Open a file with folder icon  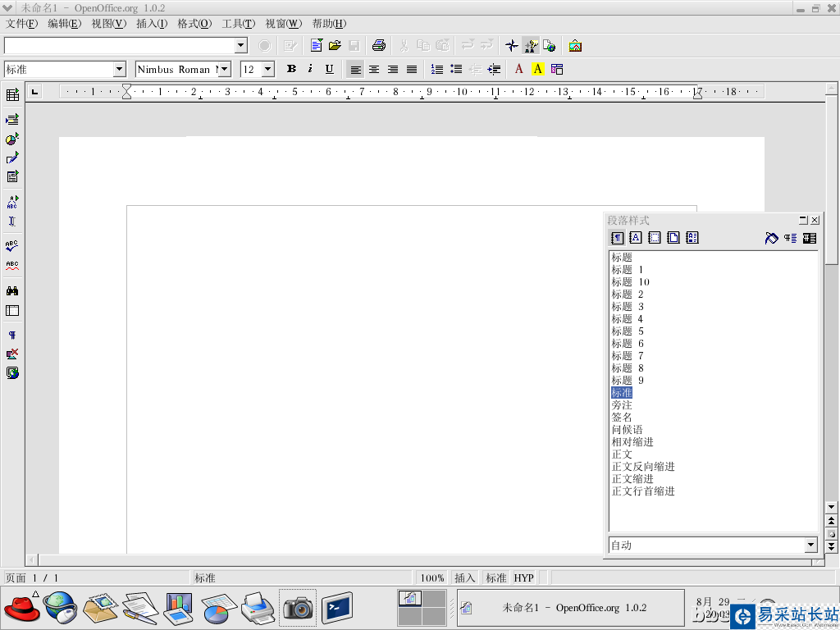[335, 46]
